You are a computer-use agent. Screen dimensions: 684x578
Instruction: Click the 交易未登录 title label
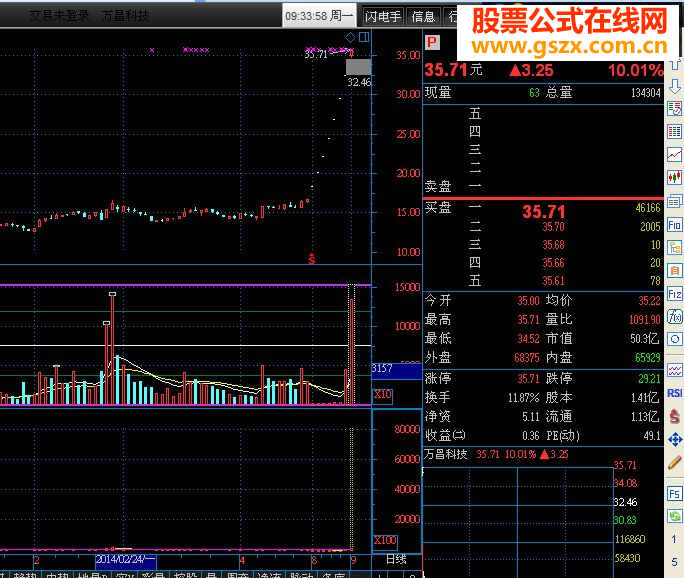(x=59, y=16)
